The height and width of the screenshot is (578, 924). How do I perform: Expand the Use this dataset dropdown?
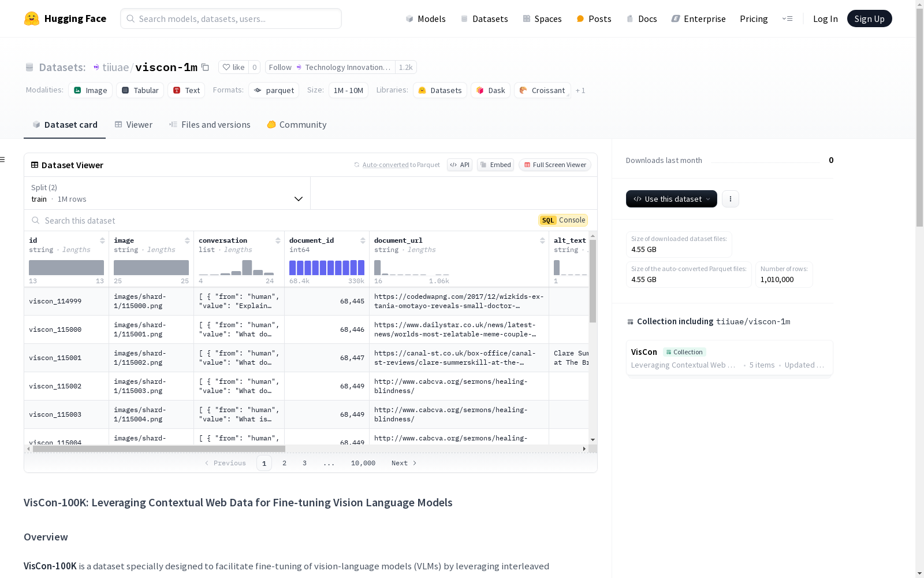pyautogui.click(x=672, y=199)
